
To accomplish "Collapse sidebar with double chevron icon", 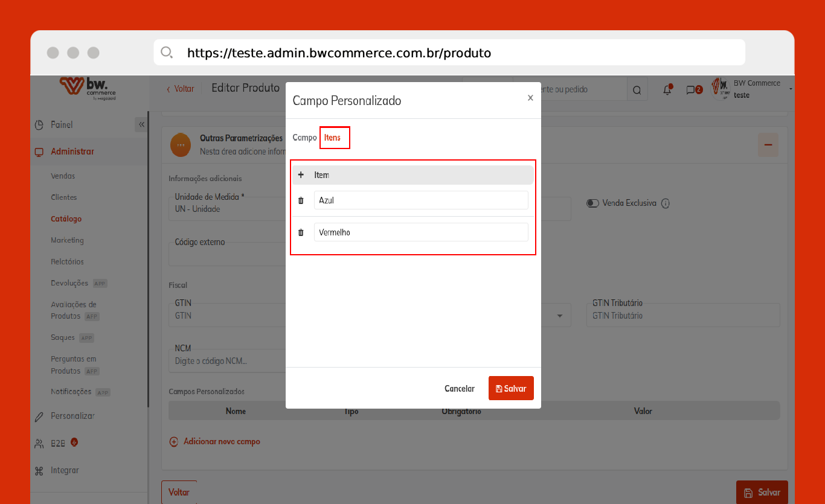I will [141, 124].
